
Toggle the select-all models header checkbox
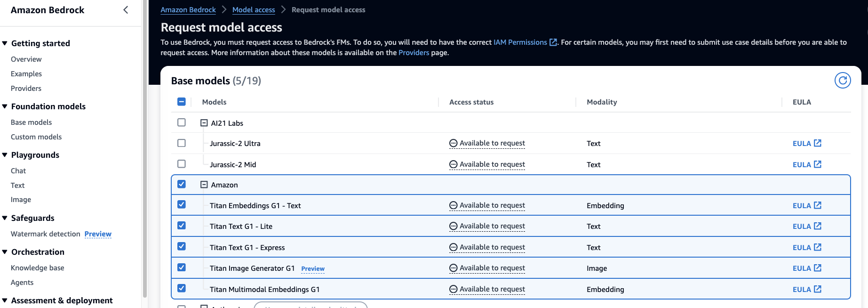pos(182,102)
